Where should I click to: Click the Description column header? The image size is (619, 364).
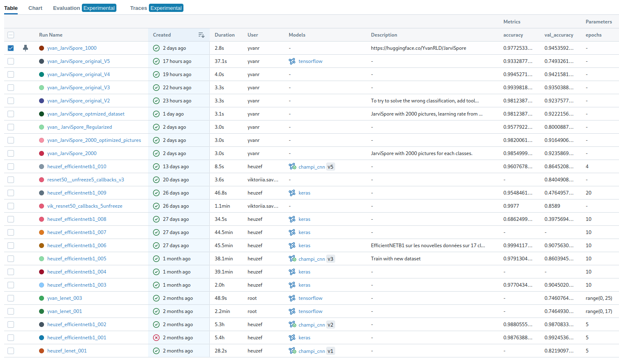(x=384, y=35)
